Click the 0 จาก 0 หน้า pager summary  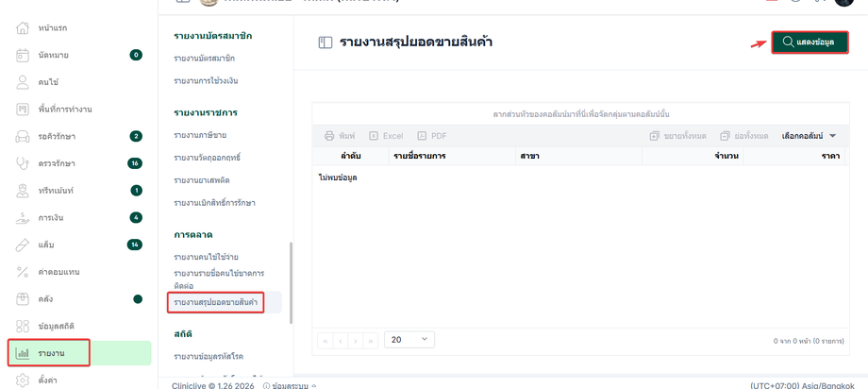(x=809, y=342)
